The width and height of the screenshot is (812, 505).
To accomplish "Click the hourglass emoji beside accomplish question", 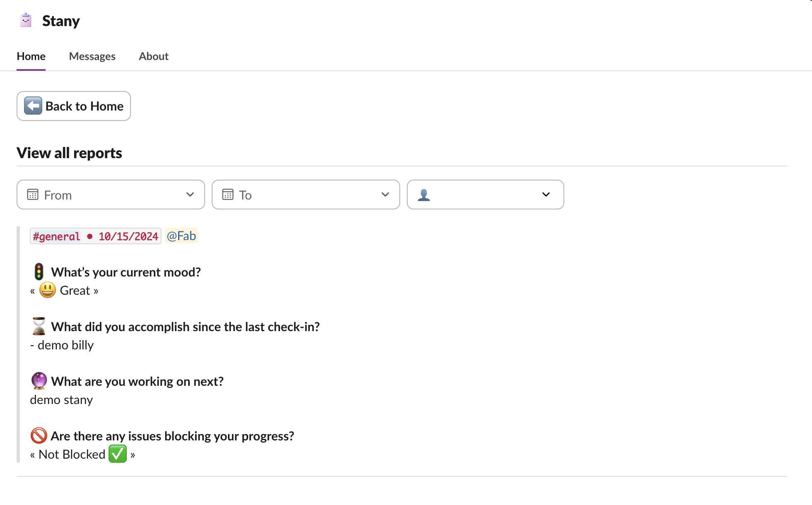I will tap(39, 327).
